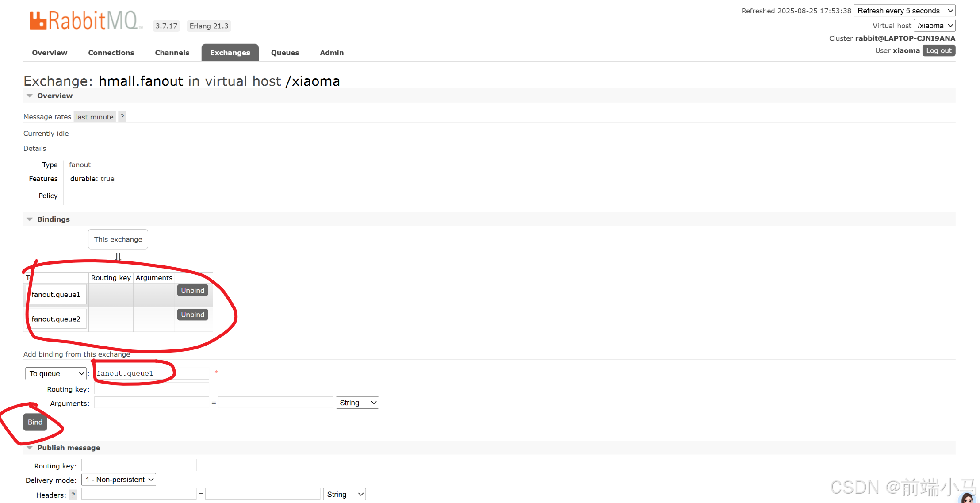The width and height of the screenshot is (980, 503).
Task: Open the To queue destination dropdown
Action: pos(56,373)
